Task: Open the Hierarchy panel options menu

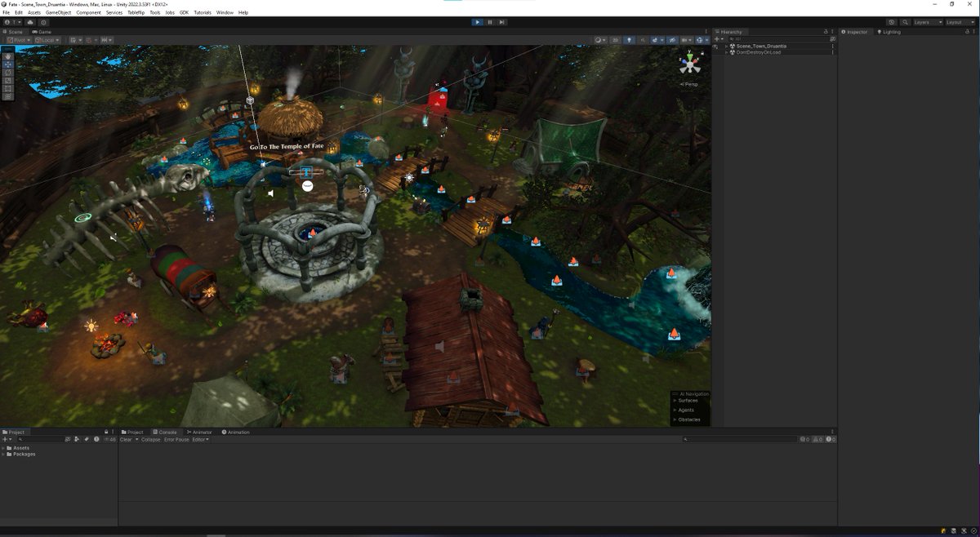Action: (x=833, y=32)
